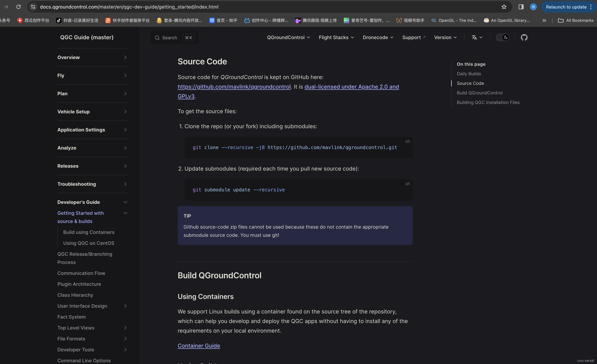Open 首页 - 知乎 bookmark

coord(223,20)
